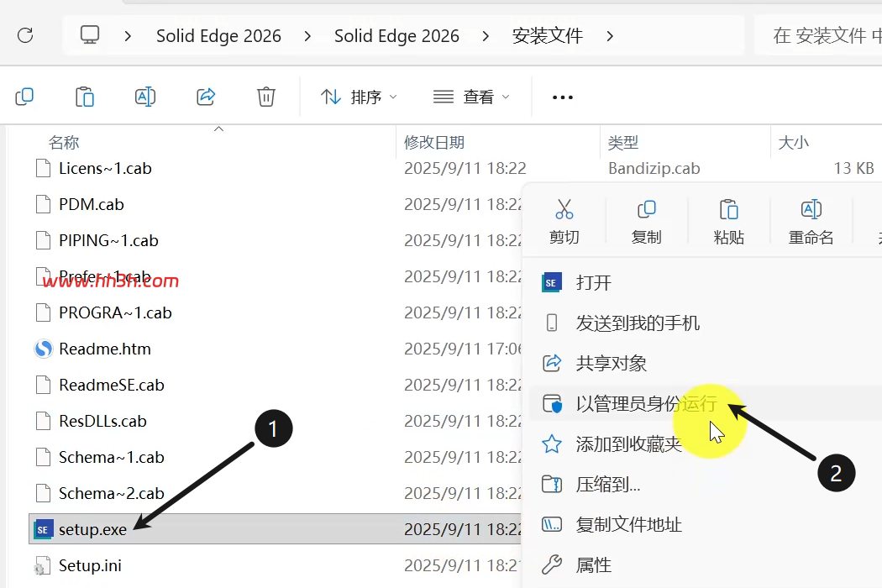Click the Readme.htm browser file icon

(44, 349)
